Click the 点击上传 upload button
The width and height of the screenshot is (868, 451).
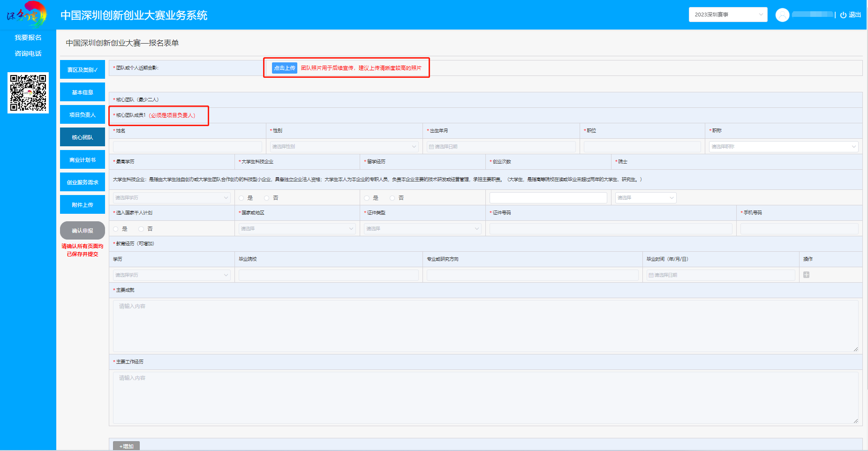pyautogui.click(x=285, y=68)
